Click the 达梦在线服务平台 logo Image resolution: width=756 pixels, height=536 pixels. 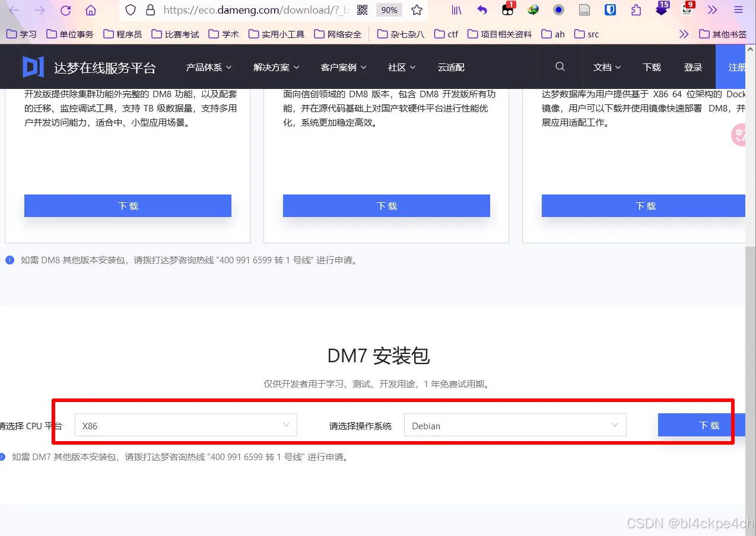[x=89, y=68]
